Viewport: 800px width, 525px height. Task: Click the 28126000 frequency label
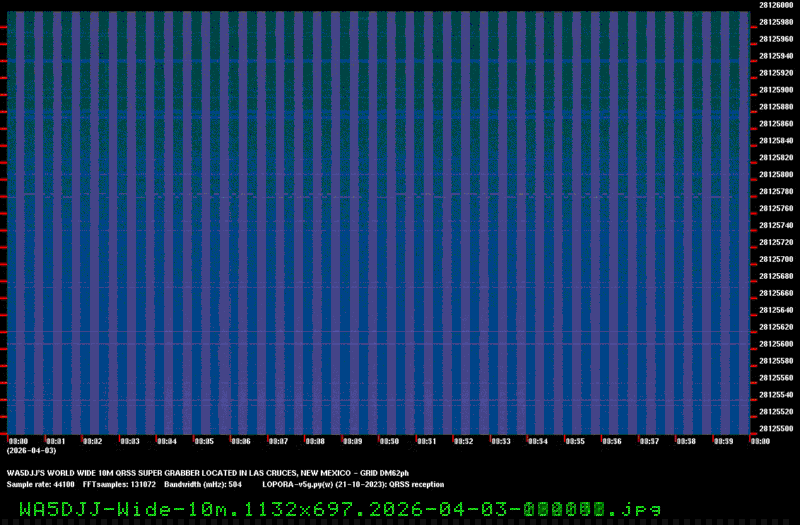coord(776,5)
